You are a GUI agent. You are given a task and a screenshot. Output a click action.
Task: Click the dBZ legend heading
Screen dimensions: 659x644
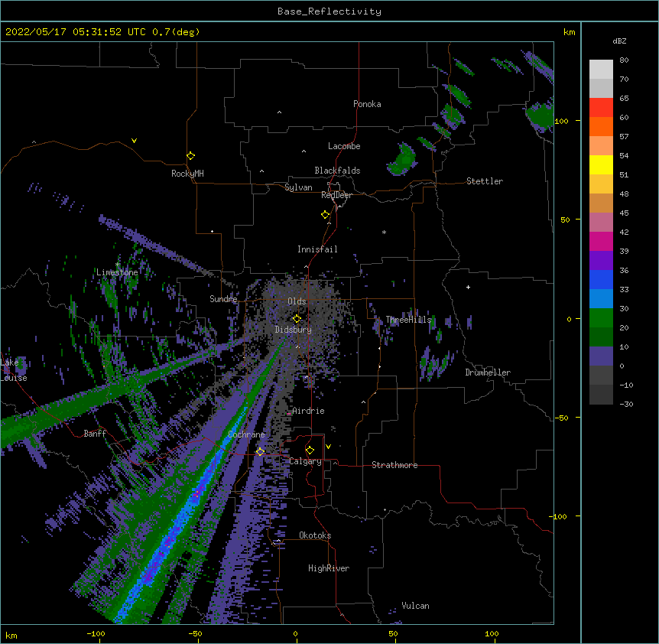pos(619,41)
